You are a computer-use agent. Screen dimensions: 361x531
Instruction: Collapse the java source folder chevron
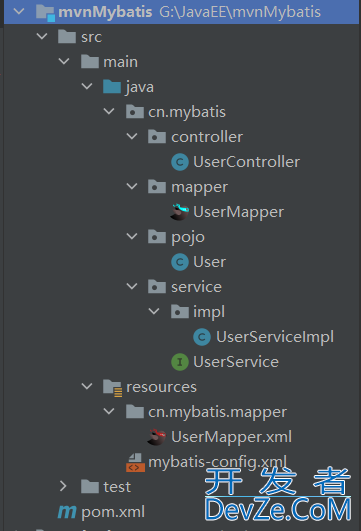coord(87,86)
